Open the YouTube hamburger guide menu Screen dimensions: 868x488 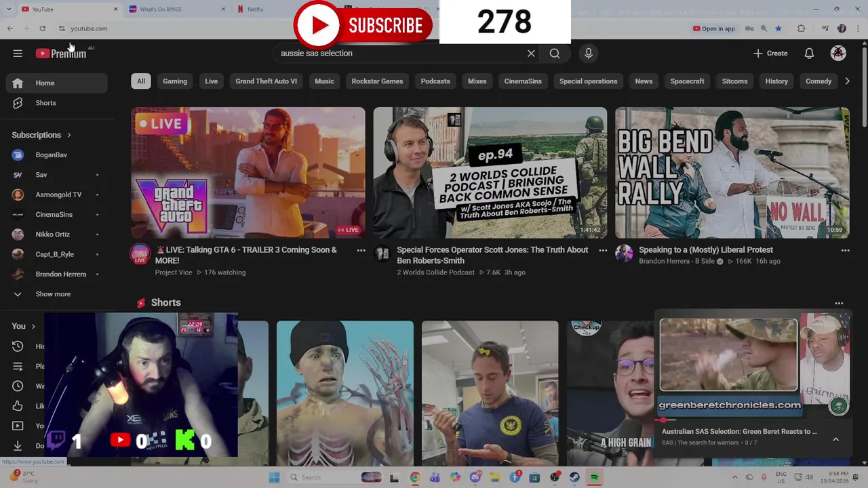pos(18,54)
